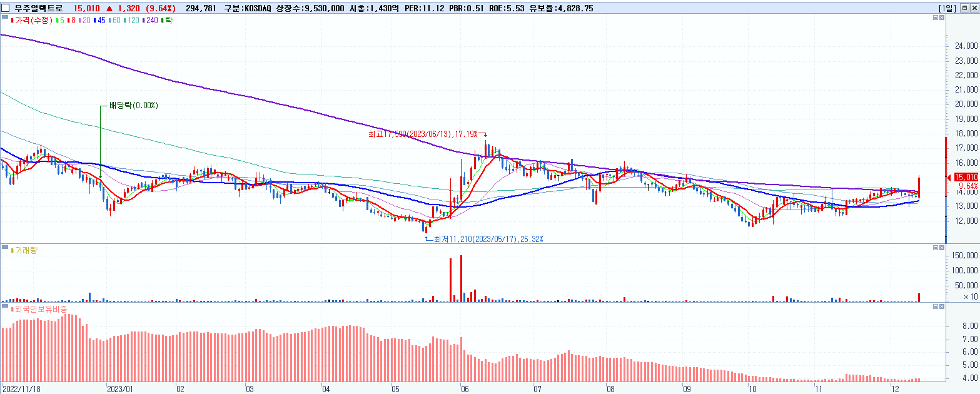Viewport: 980px width, 394px height.
Task: Toggle the 60-day moving average legend
Action: (x=116, y=21)
